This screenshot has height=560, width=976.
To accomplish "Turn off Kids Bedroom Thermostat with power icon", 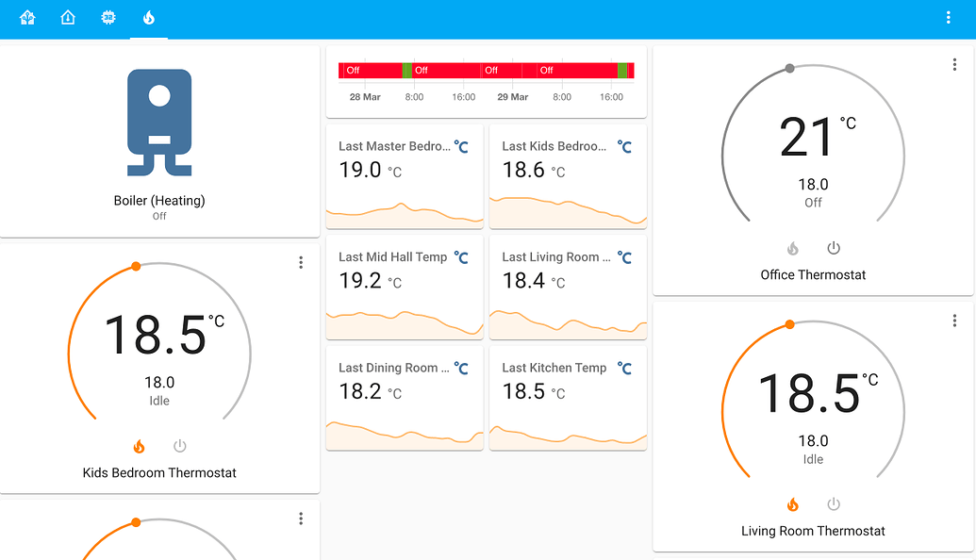I will [179, 445].
